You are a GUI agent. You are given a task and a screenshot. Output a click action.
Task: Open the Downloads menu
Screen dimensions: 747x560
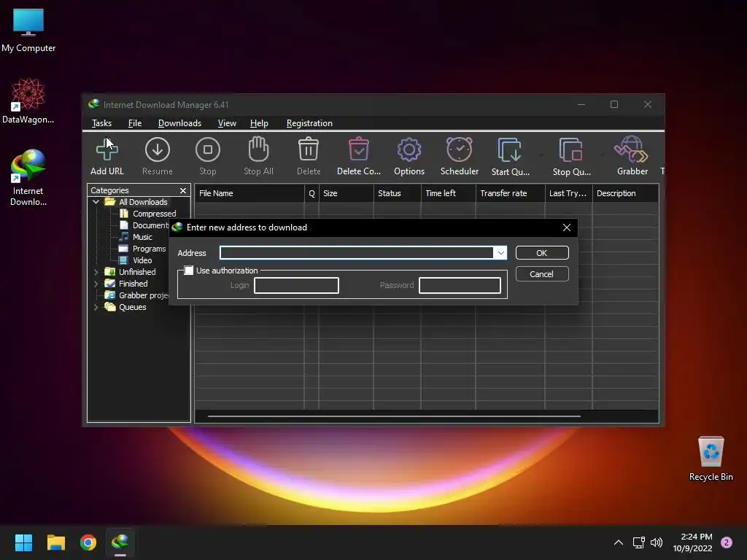point(179,123)
